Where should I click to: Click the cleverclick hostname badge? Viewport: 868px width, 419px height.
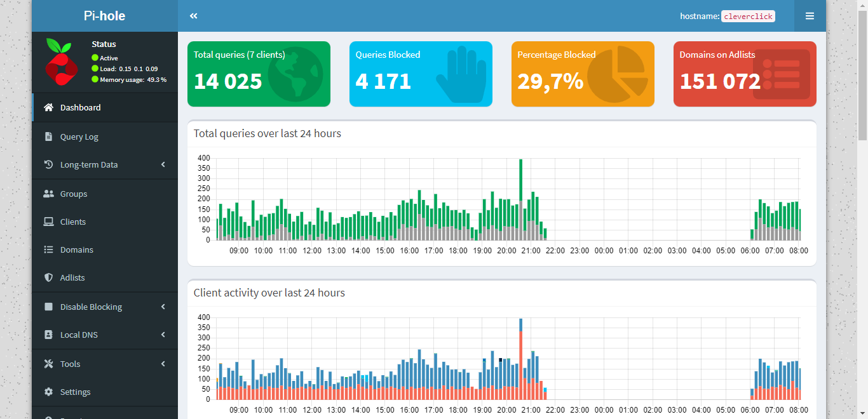(748, 17)
